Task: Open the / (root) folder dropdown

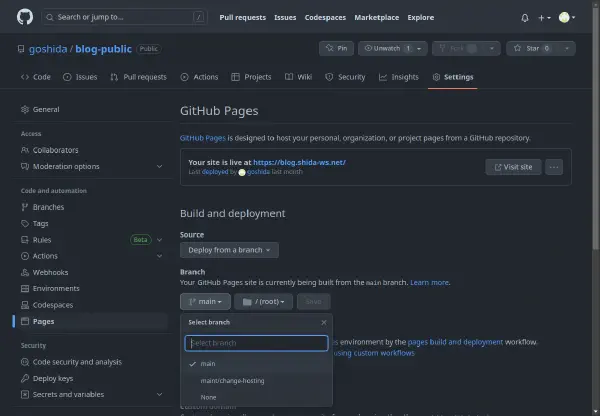Action: click(264, 302)
